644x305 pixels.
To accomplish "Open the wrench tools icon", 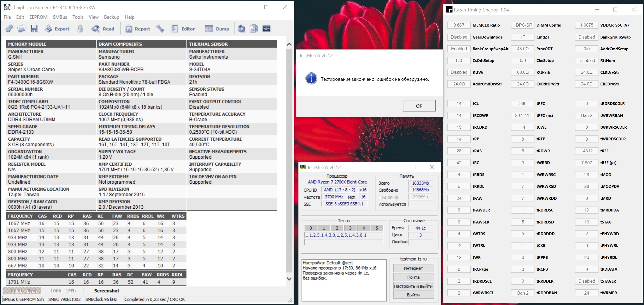I will tap(160, 29).
